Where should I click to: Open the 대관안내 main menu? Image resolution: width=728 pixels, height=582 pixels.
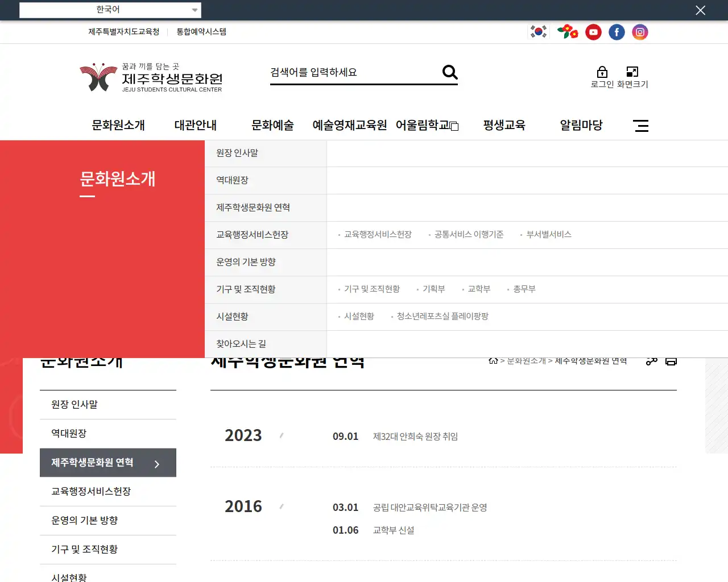point(196,125)
